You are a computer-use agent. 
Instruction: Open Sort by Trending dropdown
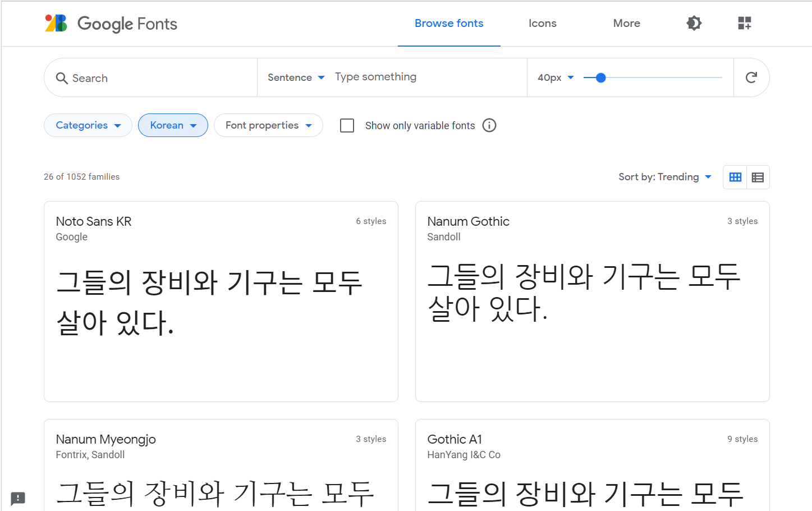pyautogui.click(x=665, y=177)
